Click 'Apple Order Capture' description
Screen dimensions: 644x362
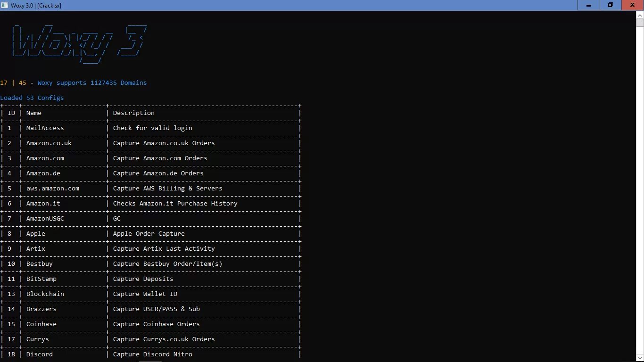tap(149, 234)
